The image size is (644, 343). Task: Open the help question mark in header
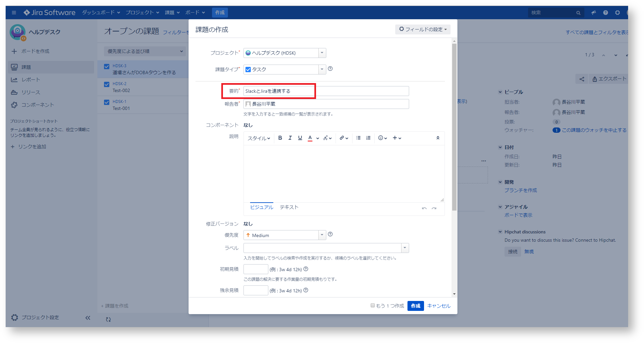pyautogui.click(x=606, y=13)
